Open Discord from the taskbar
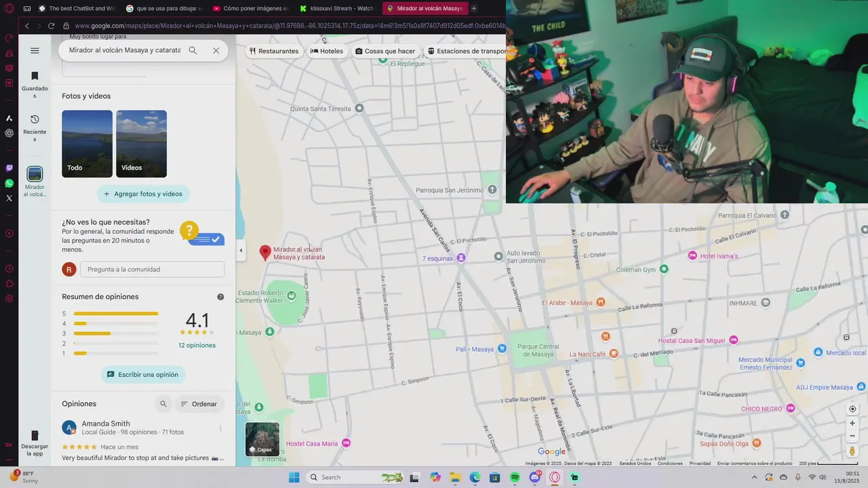Screen dimensions: 868x488 [535, 477]
